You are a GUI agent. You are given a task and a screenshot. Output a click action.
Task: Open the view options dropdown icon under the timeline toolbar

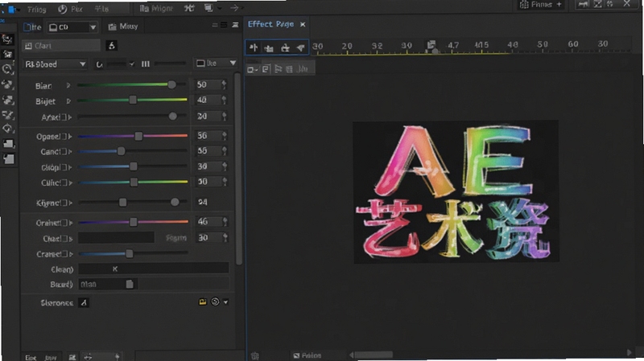click(252, 70)
